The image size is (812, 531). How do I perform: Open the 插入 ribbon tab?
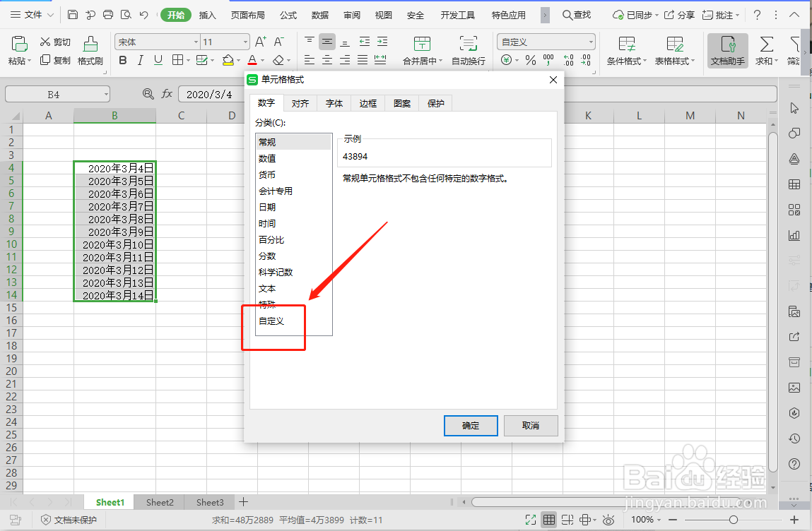click(x=207, y=14)
